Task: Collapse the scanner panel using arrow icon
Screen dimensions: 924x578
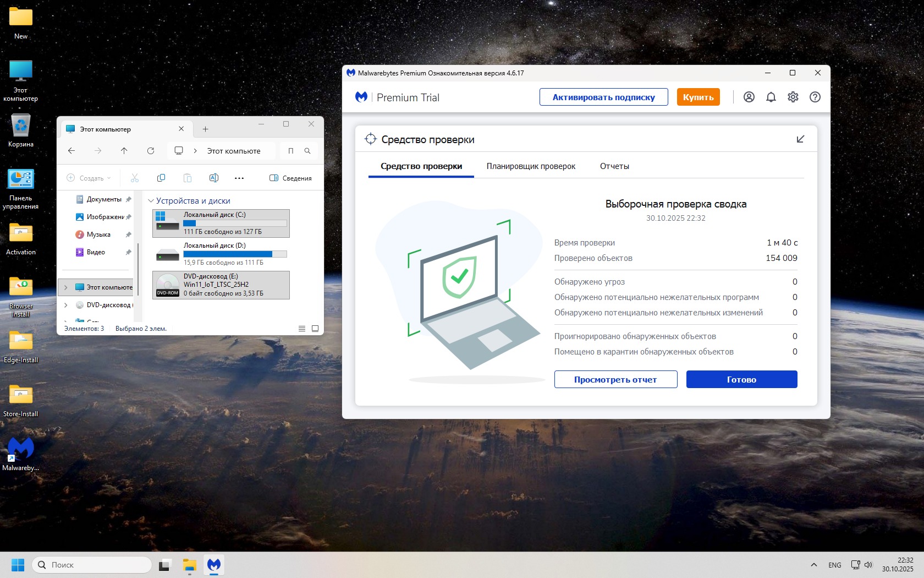Action: (x=800, y=139)
